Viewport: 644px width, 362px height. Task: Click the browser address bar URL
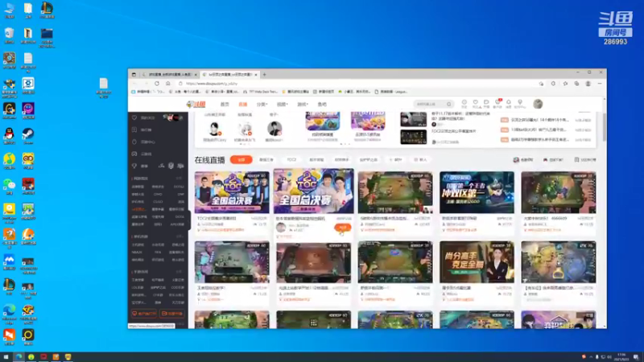coord(212,84)
